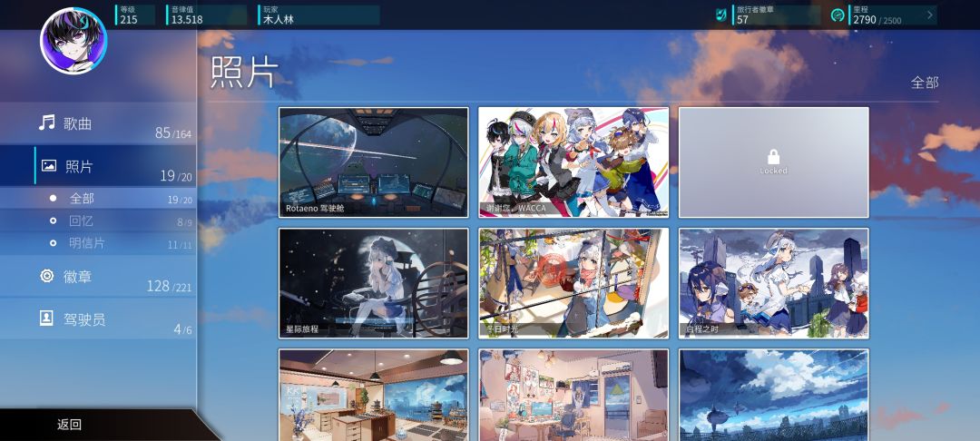Open the 启程之时 photo
Image resolution: width=980 pixels, height=441 pixels.
(x=774, y=283)
